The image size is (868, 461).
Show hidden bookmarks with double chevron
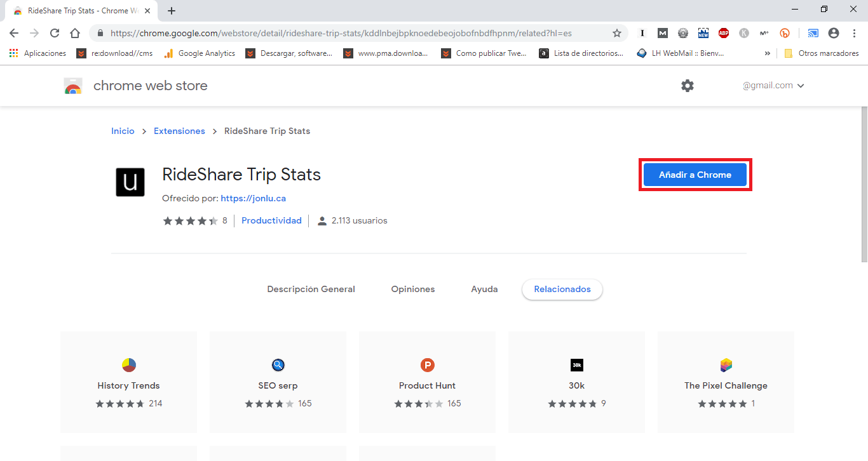click(x=767, y=53)
